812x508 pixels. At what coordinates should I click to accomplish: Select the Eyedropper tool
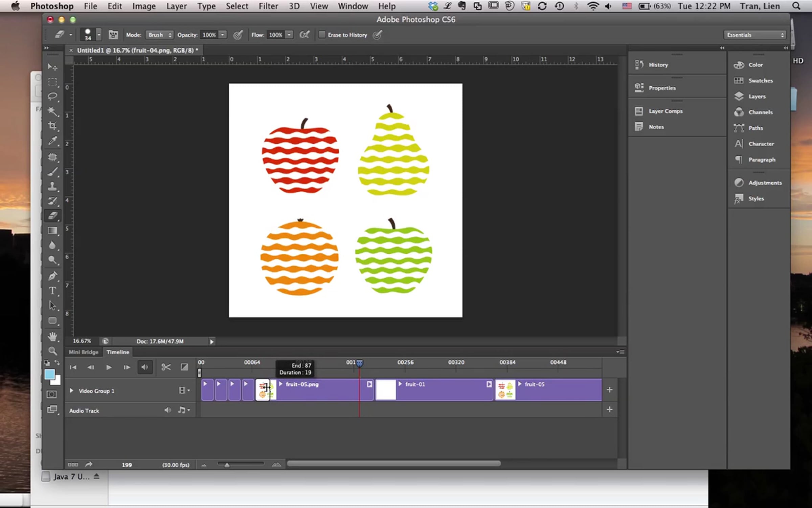point(52,141)
